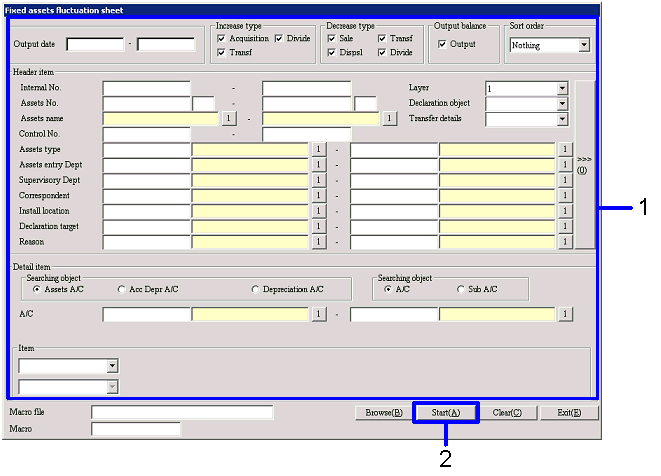The image size is (661, 476).
Task: Open first lookup for Declaration target
Action: pyautogui.click(x=319, y=226)
